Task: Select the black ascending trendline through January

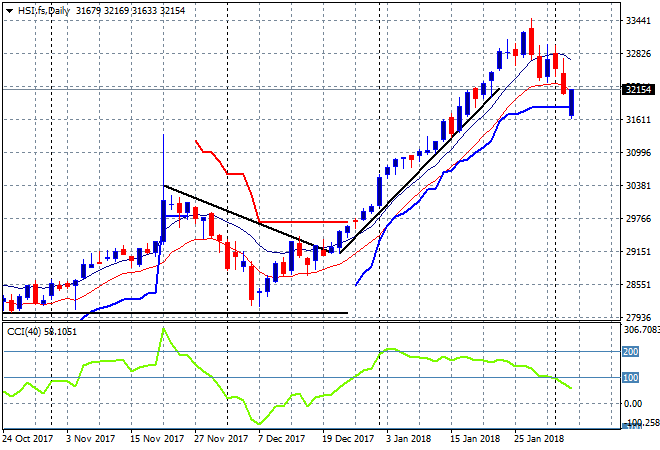Action: (419, 171)
